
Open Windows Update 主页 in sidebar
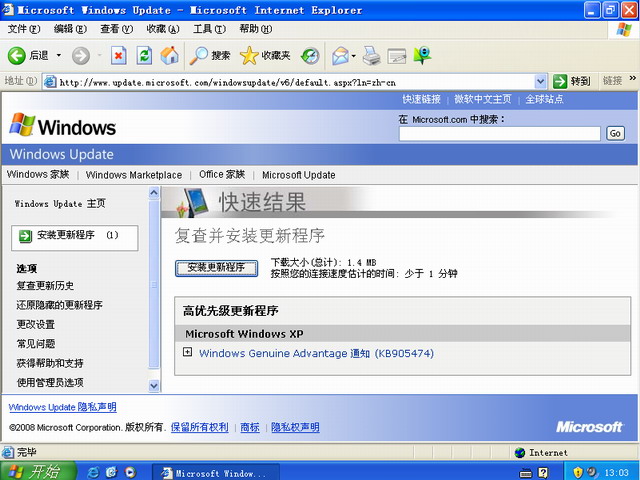(x=60, y=203)
